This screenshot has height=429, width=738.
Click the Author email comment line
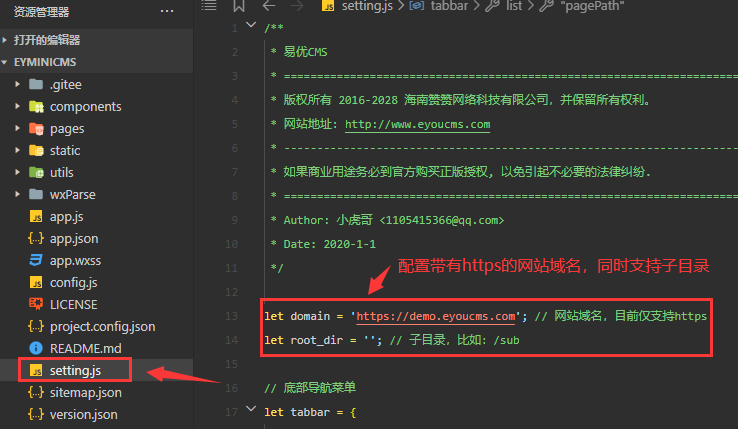pos(393,220)
